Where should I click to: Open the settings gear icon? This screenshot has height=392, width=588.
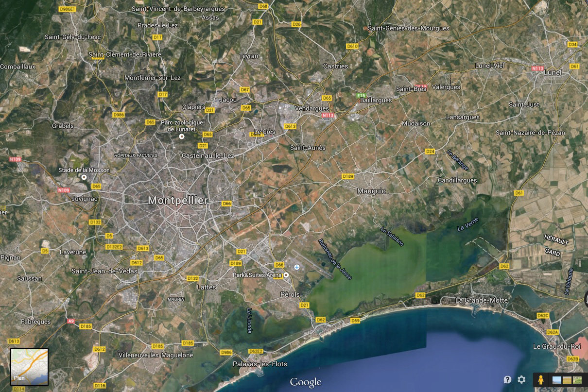[521, 379]
